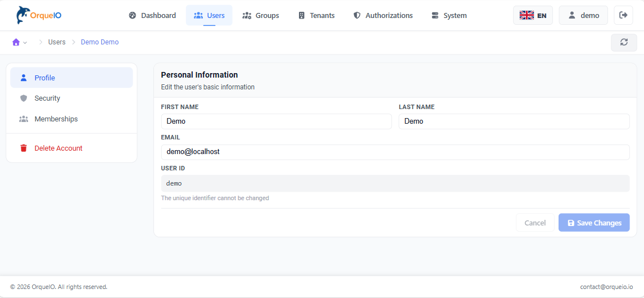
Task: Click the Users breadcrumb link
Action: coord(57,42)
